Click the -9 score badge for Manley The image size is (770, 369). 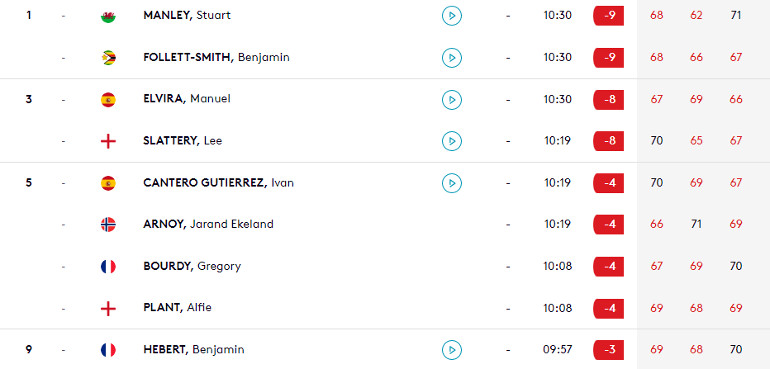608,16
